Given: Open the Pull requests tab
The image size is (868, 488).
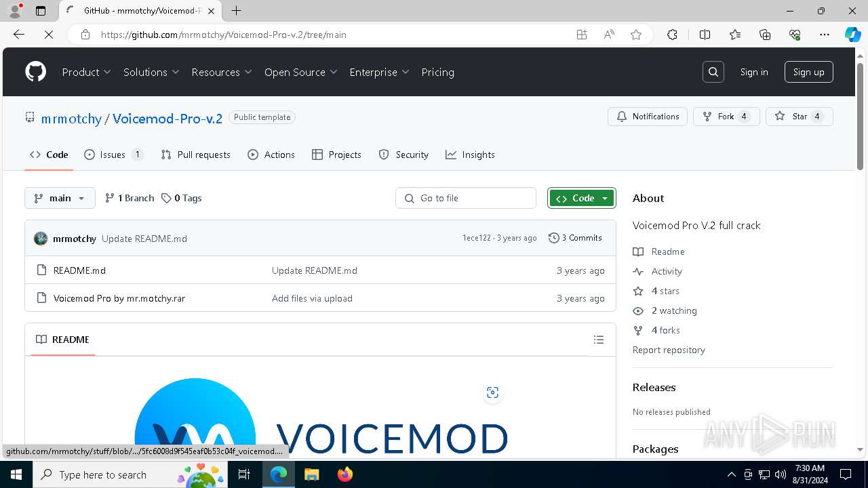Looking at the screenshot, I should point(196,155).
